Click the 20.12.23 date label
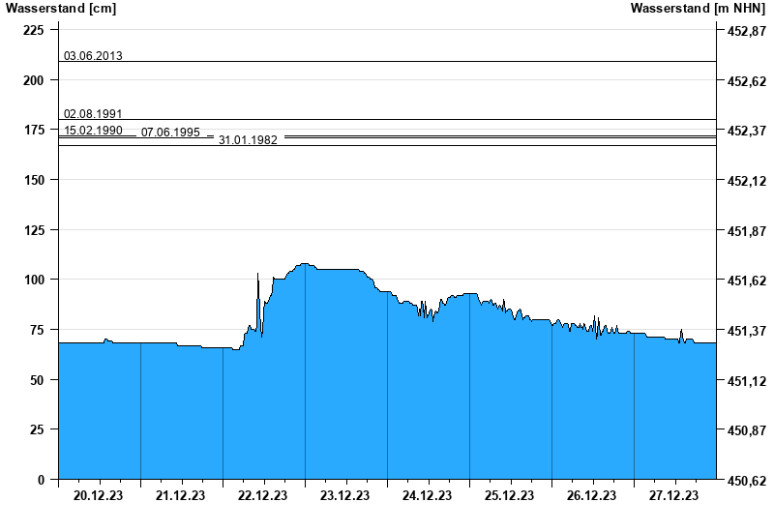This screenshot has width=774, height=532. [x=99, y=495]
